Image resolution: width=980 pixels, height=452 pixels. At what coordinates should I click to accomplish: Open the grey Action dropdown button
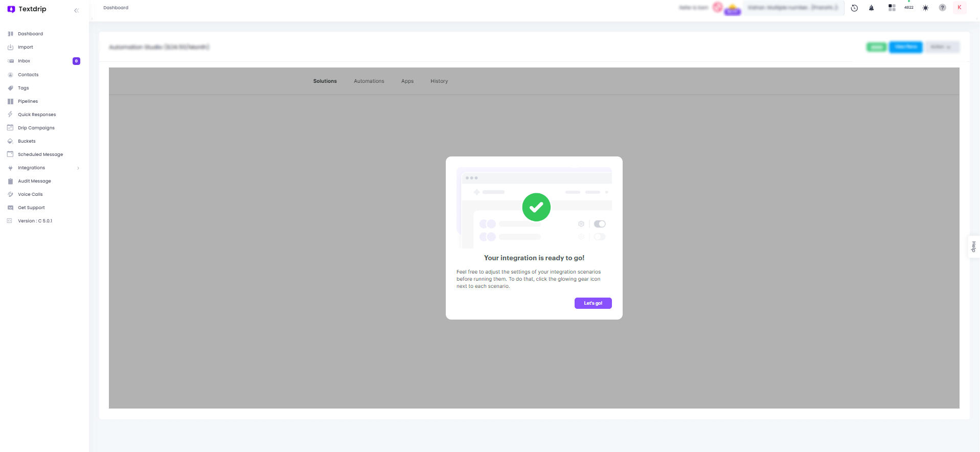pyautogui.click(x=942, y=47)
